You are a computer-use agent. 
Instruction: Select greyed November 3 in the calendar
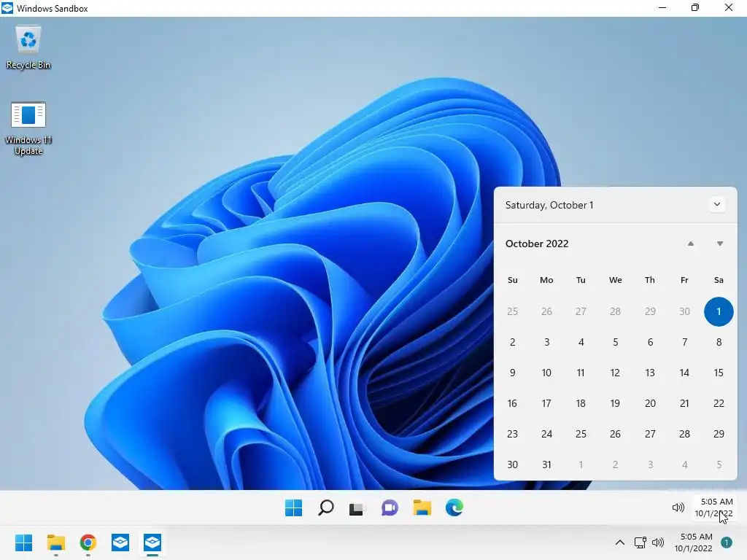coord(650,464)
